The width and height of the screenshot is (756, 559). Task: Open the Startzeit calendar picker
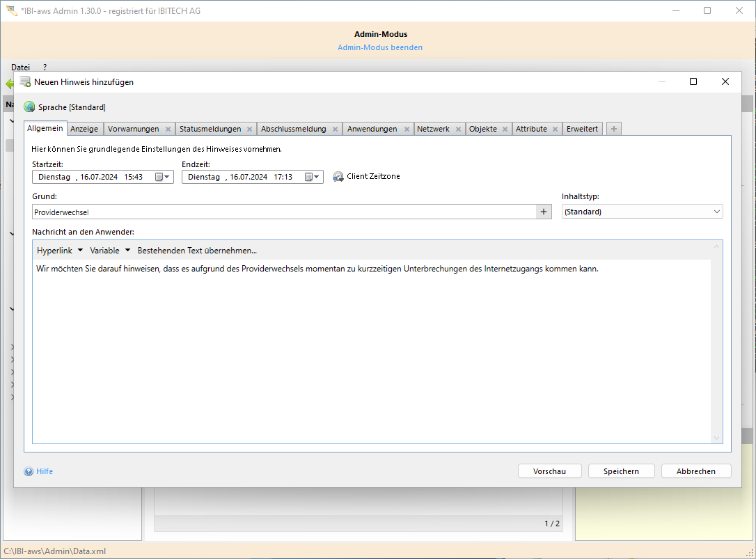[162, 177]
